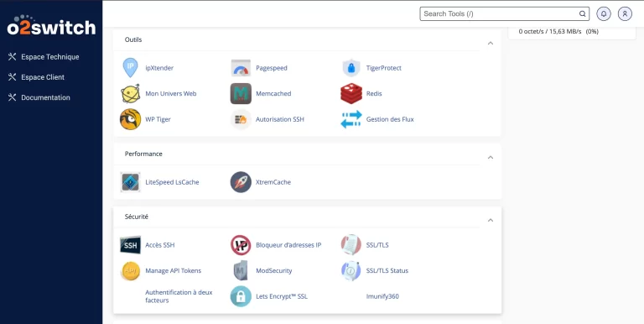644x324 pixels.
Task: Open the SSL/TLS link
Action: (377, 245)
